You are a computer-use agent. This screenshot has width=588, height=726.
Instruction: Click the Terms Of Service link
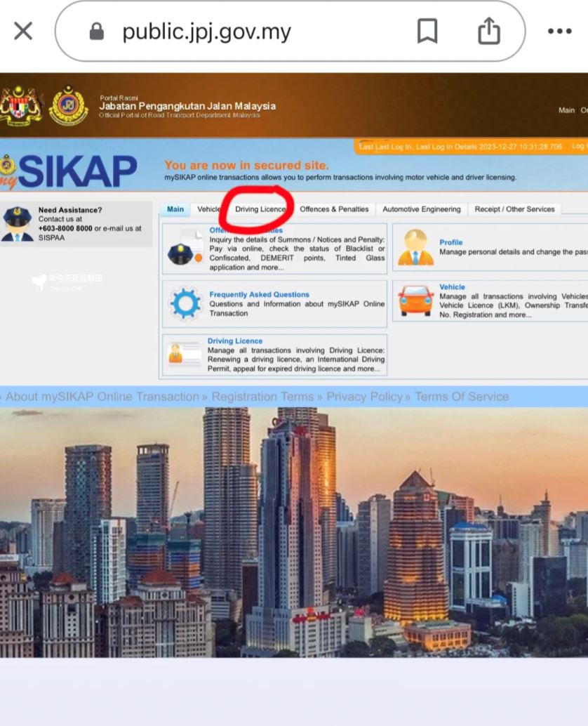tap(461, 396)
